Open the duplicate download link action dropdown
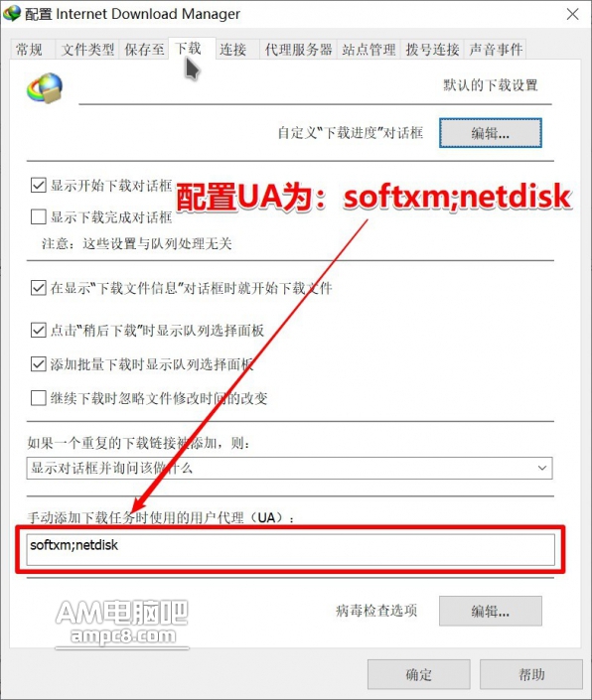Screen dimensions: 592x700 tap(289, 468)
